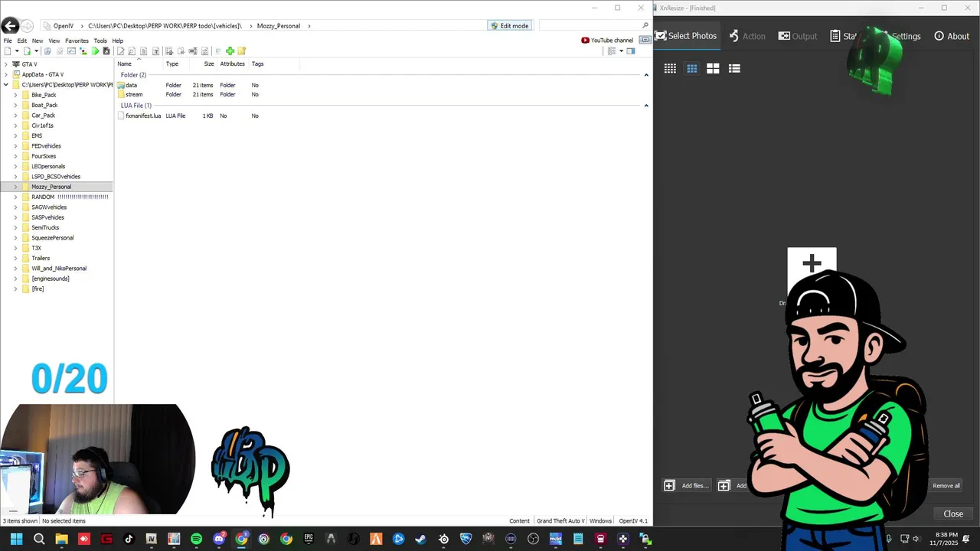Open Spotify from the taskbar
This screenshot has width=980, height=551.
(196, 539)
